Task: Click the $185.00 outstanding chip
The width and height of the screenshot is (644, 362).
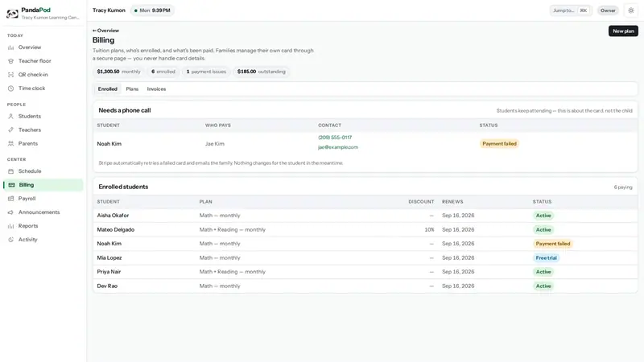Action: coord(261,72)
